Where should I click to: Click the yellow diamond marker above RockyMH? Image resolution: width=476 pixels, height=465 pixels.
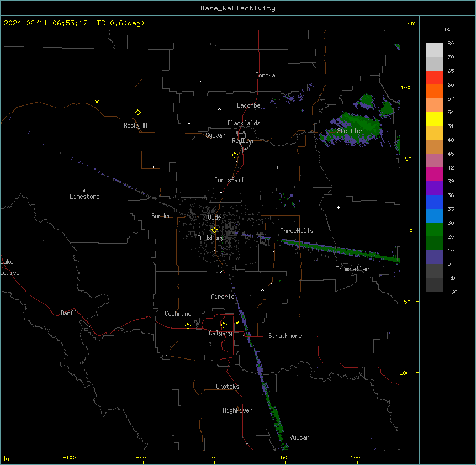point(137,113)
